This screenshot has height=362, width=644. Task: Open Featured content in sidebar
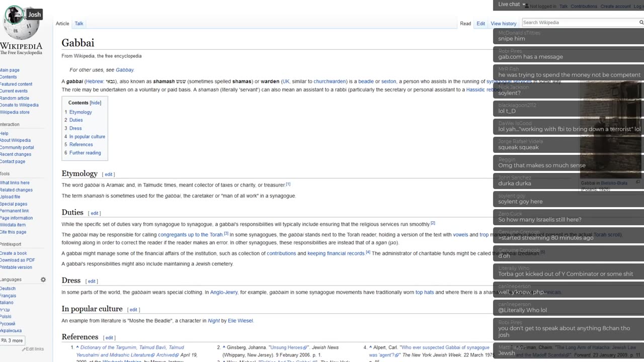(16, 84)
